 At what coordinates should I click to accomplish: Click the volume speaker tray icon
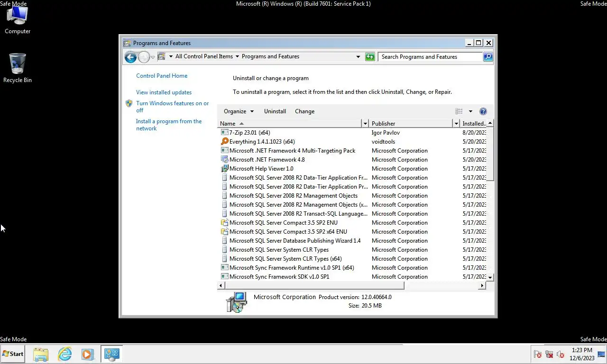[561, 354]
